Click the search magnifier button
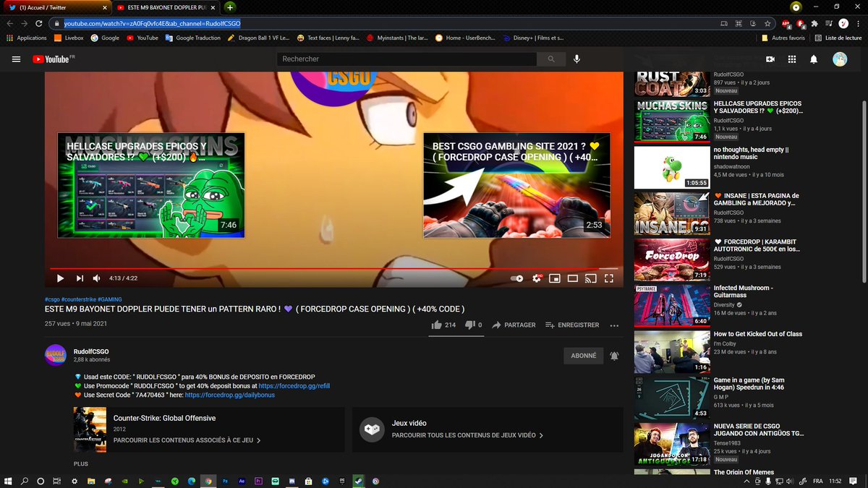868x488 pixels. (552, 59)
